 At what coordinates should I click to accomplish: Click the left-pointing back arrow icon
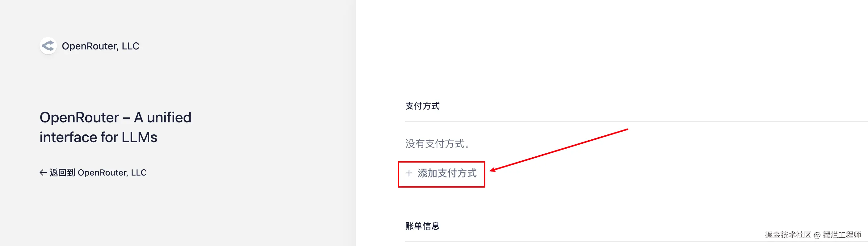pyautogui.click(x=43, y=172)
